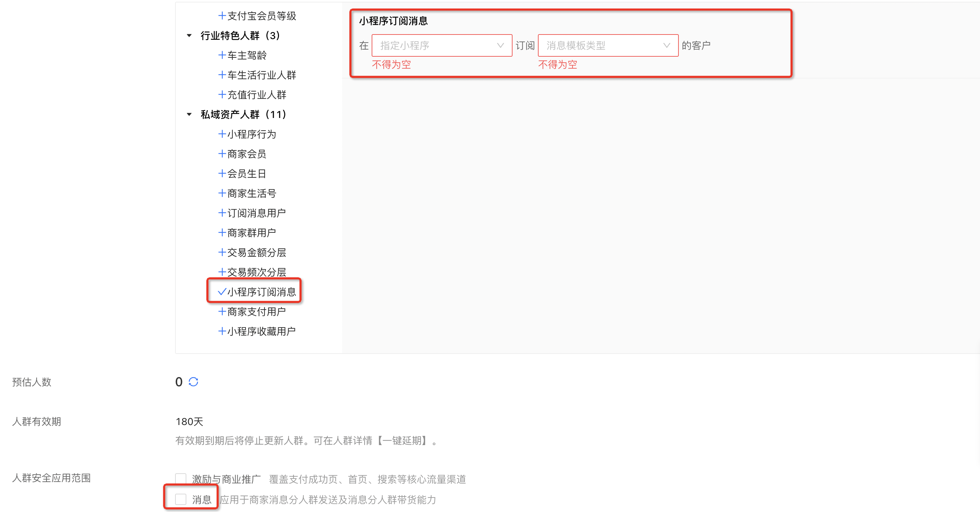Choose 商家支付用户 from the list
Viewport: 980px width, 512px height.
pyautogui.click(x=256, y=312)
